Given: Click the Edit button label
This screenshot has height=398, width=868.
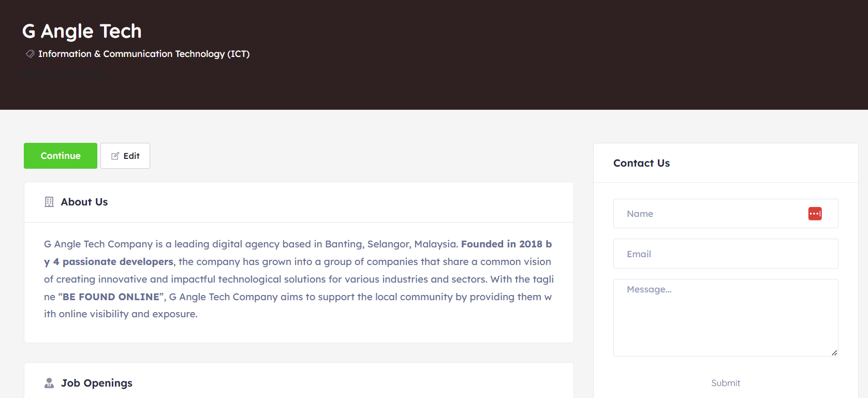Looking at the screenshot, I should click(x=131, y=156).
